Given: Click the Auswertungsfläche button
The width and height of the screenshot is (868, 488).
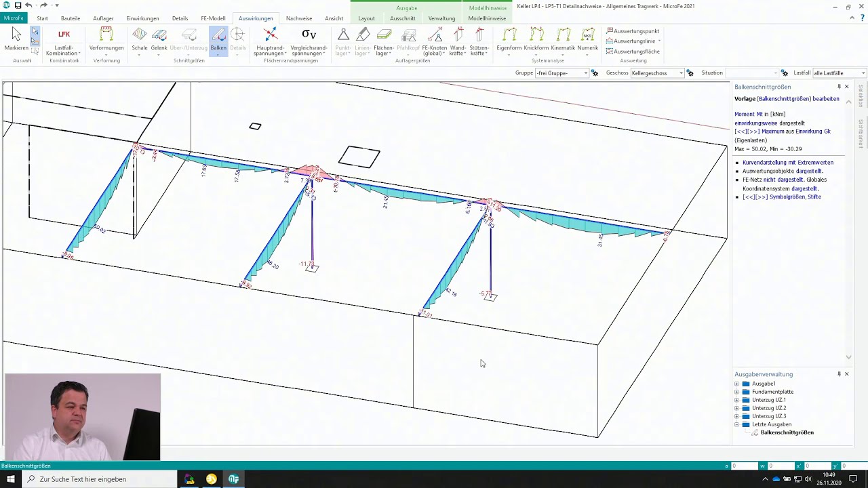Looking at the screenshot, I should [633, 52].
